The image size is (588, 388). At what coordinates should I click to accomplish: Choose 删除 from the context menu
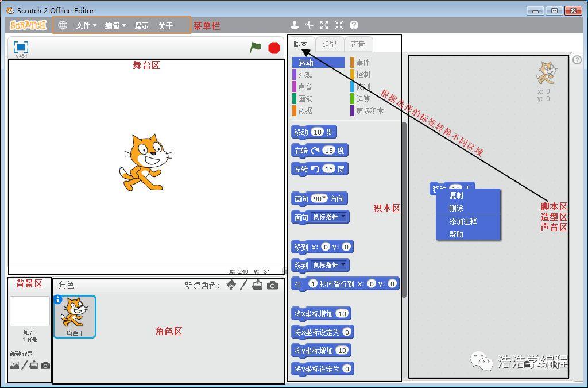point(457,208)
